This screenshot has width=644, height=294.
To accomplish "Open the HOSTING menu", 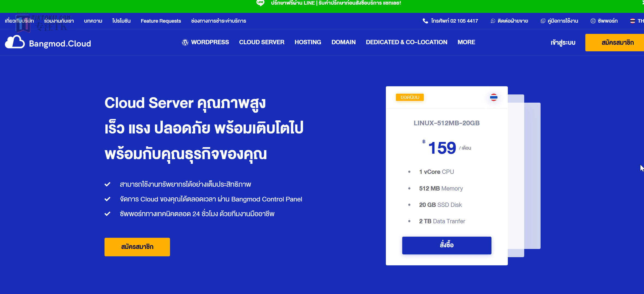I will click(x=308, y=42).
